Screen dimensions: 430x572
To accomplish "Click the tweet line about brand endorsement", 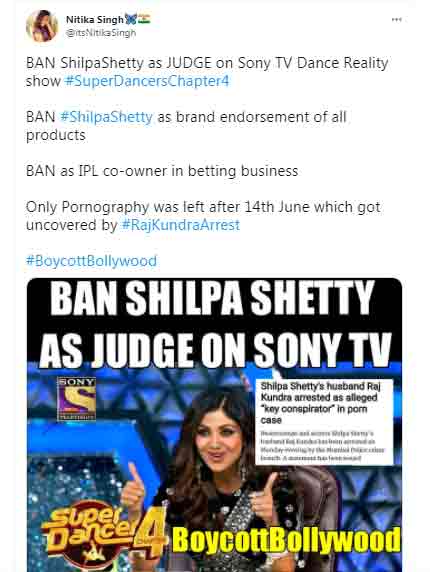I will [186, 126].
